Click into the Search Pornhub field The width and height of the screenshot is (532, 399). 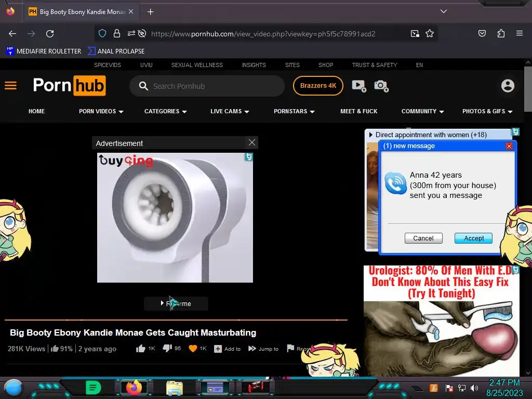click(207, 86)
